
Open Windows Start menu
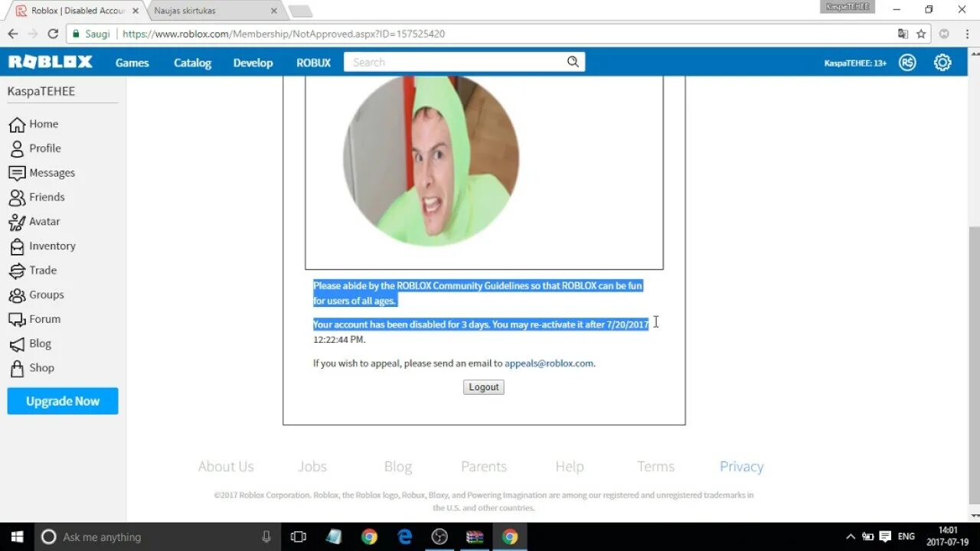pyautogui.click(x=17, y=536)
